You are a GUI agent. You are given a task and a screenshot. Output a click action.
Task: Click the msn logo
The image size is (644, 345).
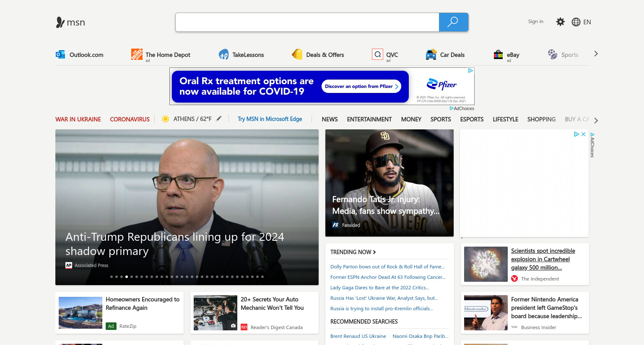tap(70, 22)
